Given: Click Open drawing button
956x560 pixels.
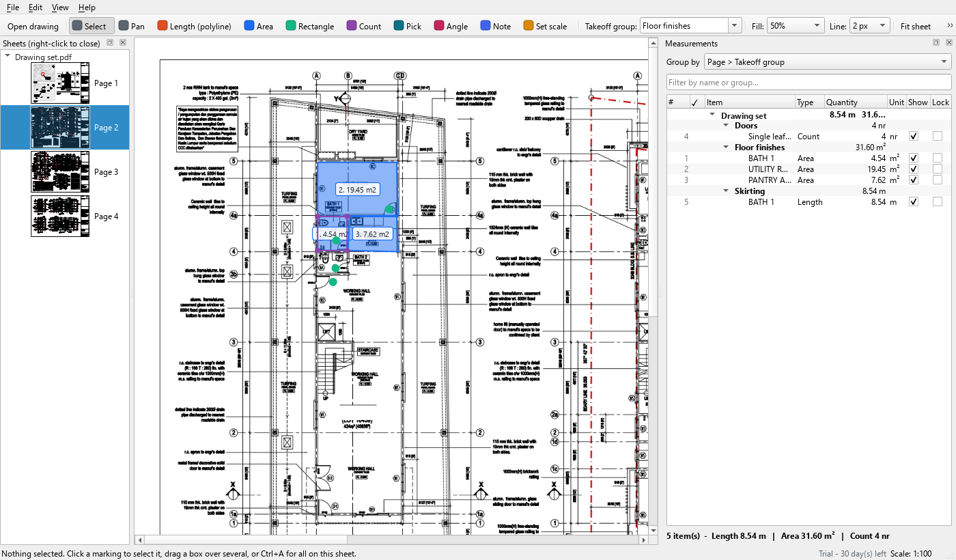Looking at the screenshot, I should click(x=33, y=26).
